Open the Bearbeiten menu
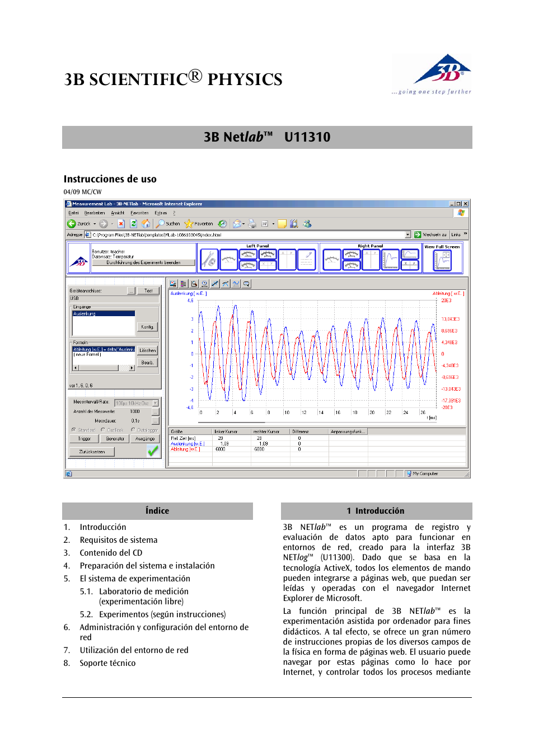534x756 pixels. [x=95, y=213]
